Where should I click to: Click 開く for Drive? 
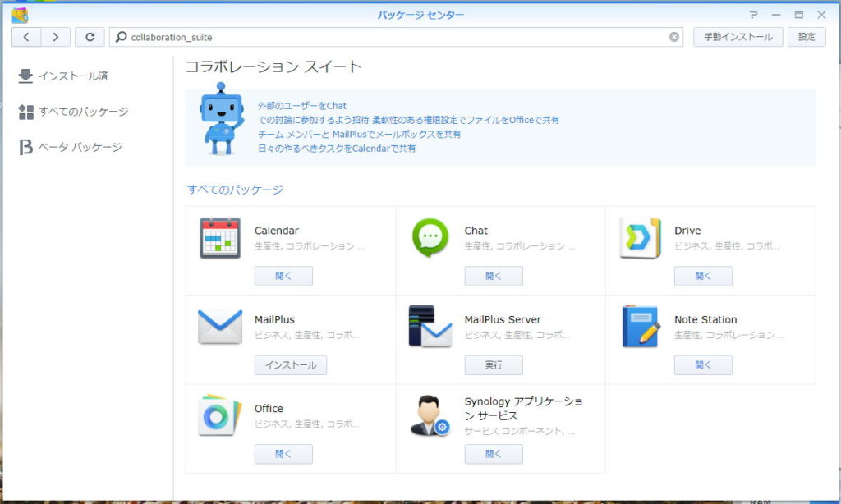[x=703, y=276]
